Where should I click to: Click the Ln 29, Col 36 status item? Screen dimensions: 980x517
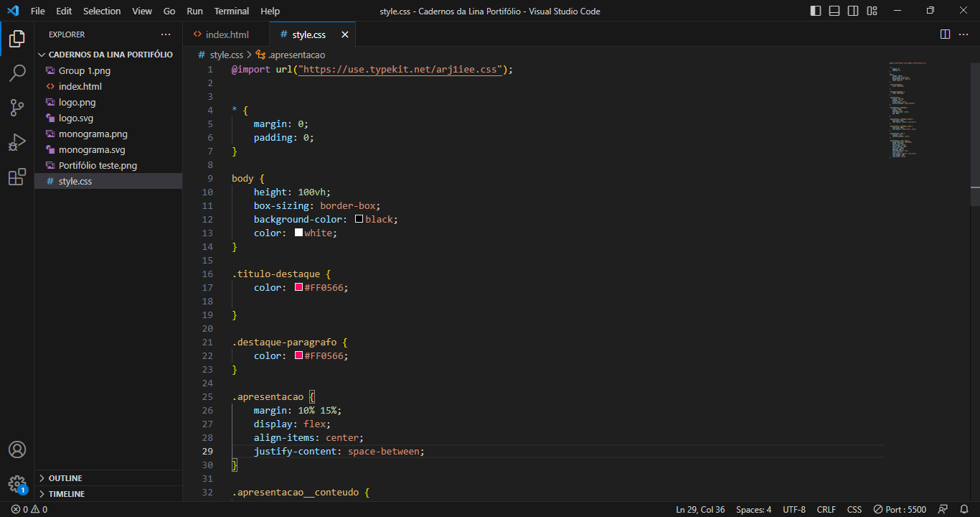click(x=700, y=510)
